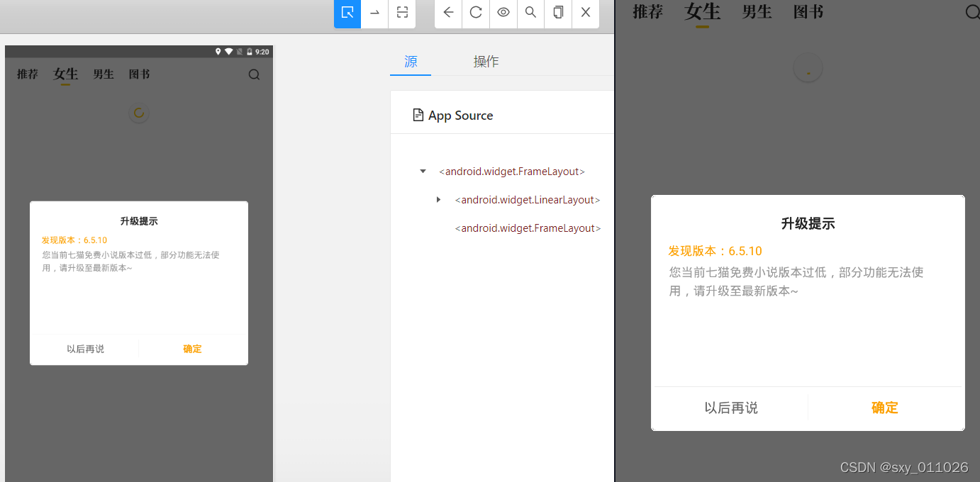Quit session with the X icon
Image resolution: width=980 pixels, height=482 pixels.
586,12
